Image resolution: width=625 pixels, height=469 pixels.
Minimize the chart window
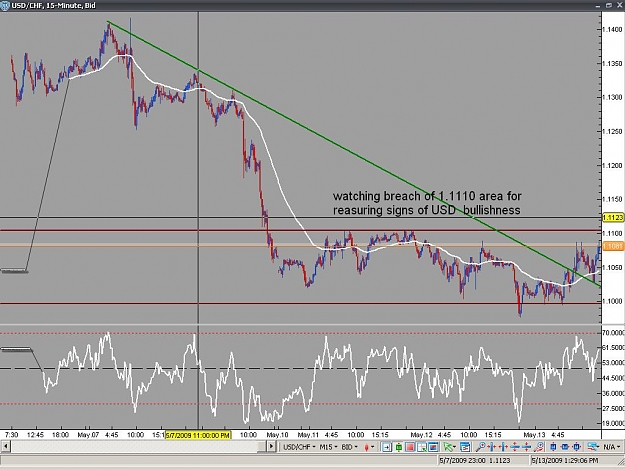(598, 6)
